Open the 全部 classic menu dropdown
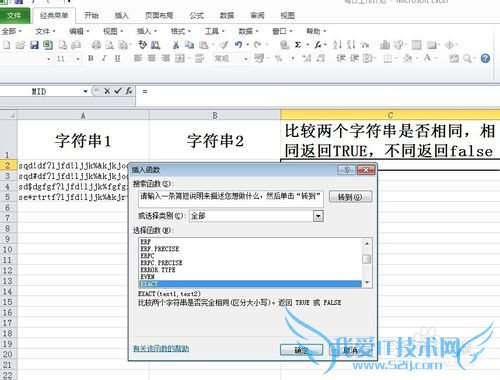500x380 pixels. (x=12, y=31)
